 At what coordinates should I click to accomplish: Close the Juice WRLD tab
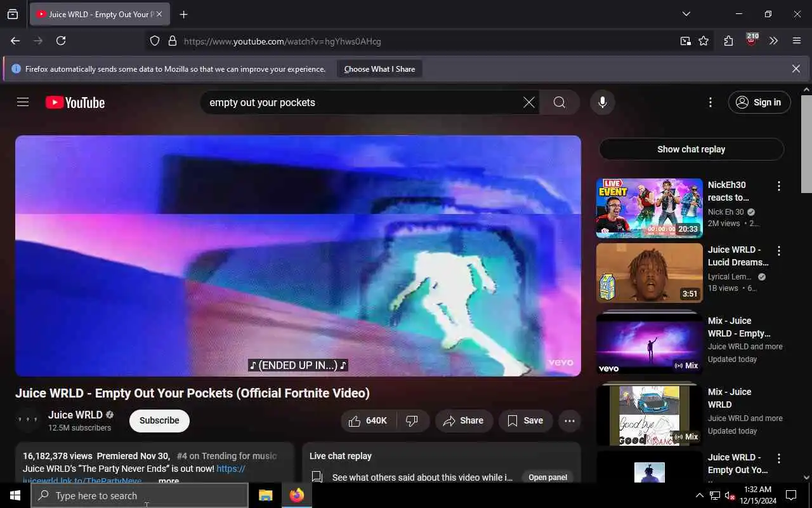159,14
